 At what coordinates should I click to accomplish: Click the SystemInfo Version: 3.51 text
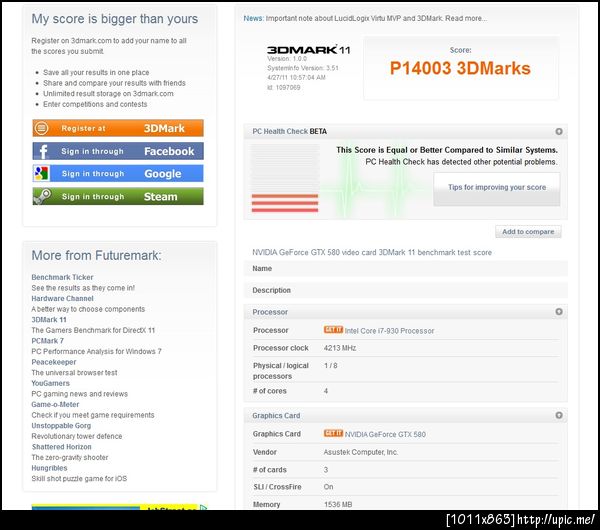click(303, 68)
